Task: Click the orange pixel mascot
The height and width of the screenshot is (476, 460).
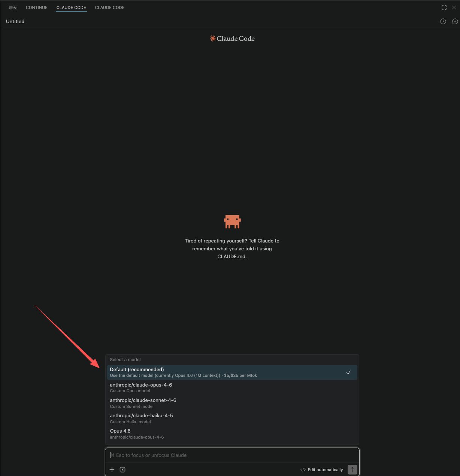Action: point(232,222)
